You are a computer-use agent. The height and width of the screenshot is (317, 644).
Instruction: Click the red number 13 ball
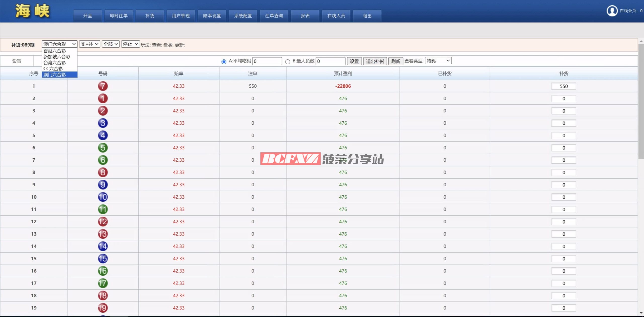tap(103, 234)
